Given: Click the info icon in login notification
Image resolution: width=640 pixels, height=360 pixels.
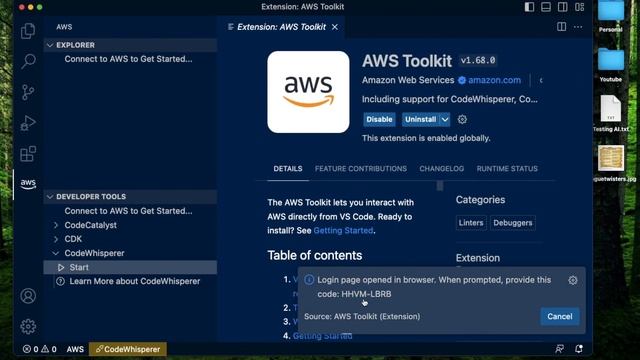Looking at the screenshot, I should tap(309, 280).
